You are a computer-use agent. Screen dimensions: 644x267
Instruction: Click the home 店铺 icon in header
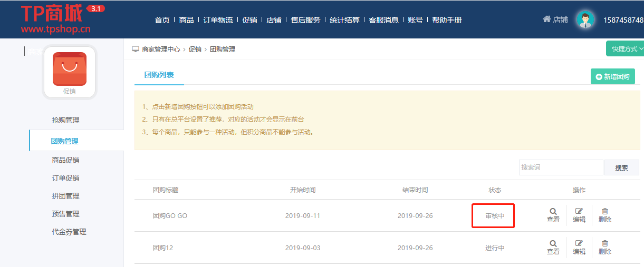[x=547, y=19]
